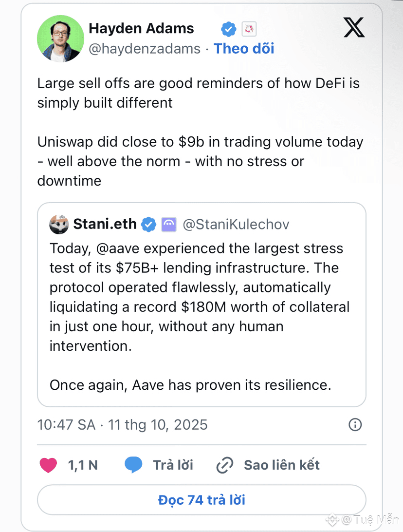Click Hayden Adams' blue verified badge

229,29
